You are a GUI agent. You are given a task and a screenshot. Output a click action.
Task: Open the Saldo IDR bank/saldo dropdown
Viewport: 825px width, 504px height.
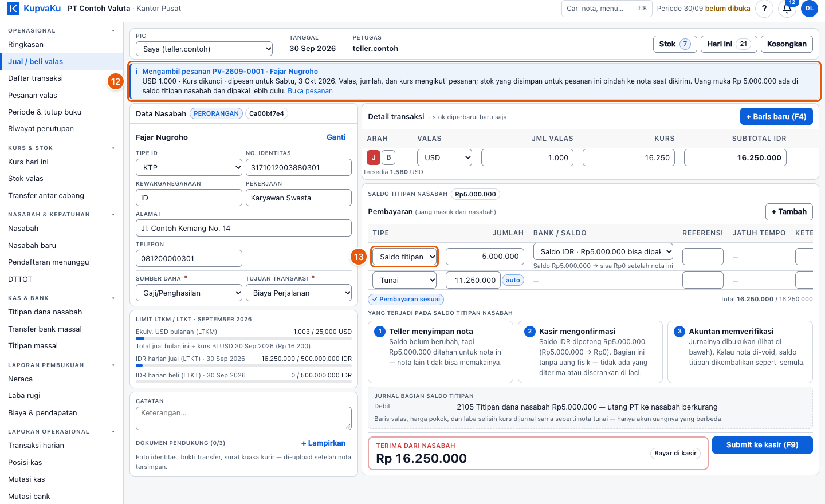tap(603, 251)
